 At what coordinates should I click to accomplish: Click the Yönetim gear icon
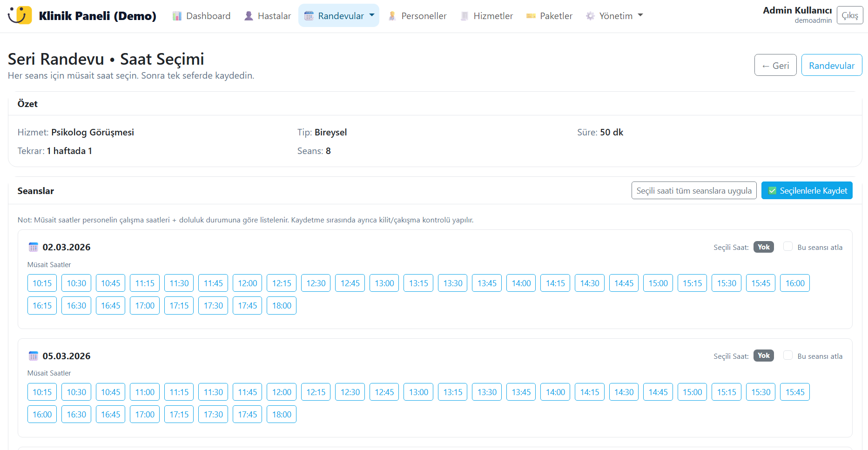pos(590,16)
